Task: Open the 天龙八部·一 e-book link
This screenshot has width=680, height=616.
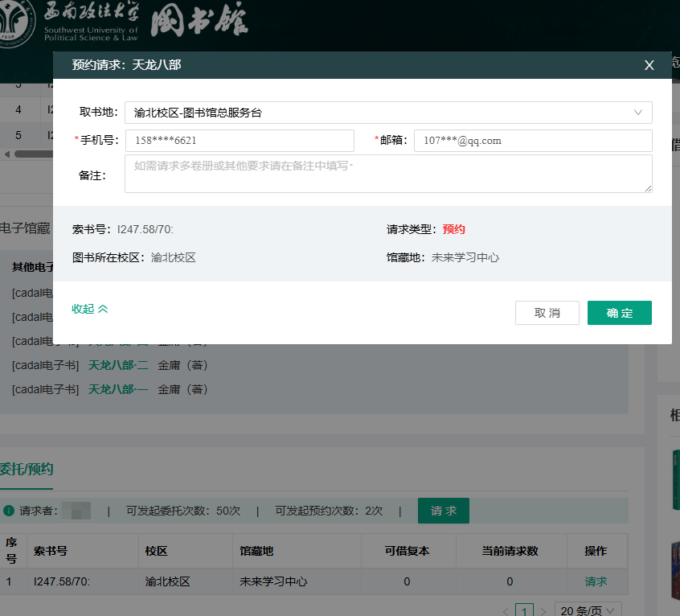Action: tap(118, 389)
